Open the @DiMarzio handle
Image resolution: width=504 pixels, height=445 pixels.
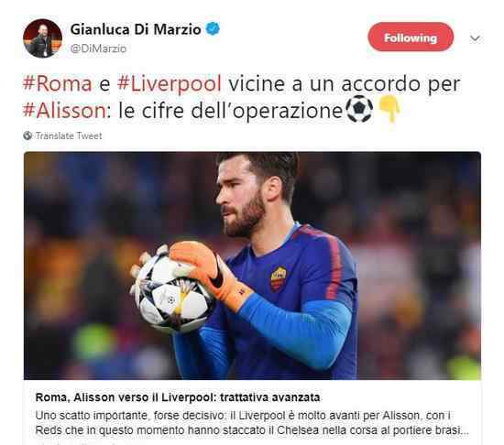(x=98, y=49)
